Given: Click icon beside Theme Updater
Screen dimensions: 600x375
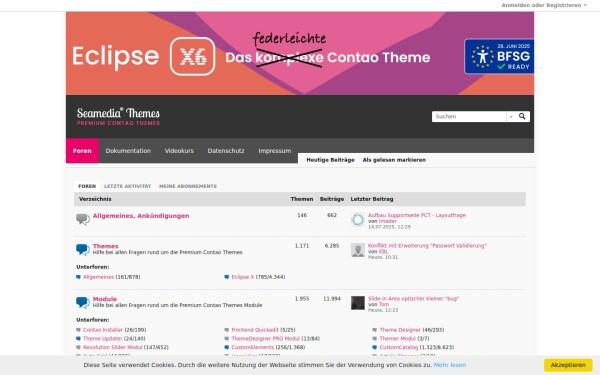Looking at the screenshot, I should coord(78,339).
